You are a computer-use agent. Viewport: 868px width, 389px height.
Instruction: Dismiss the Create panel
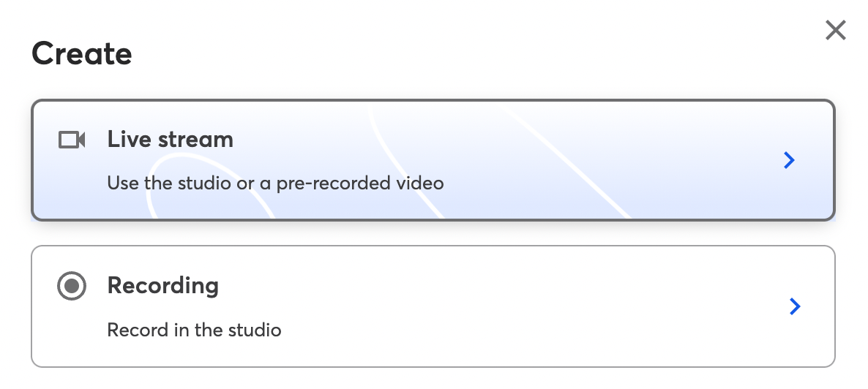click(835, 31)
